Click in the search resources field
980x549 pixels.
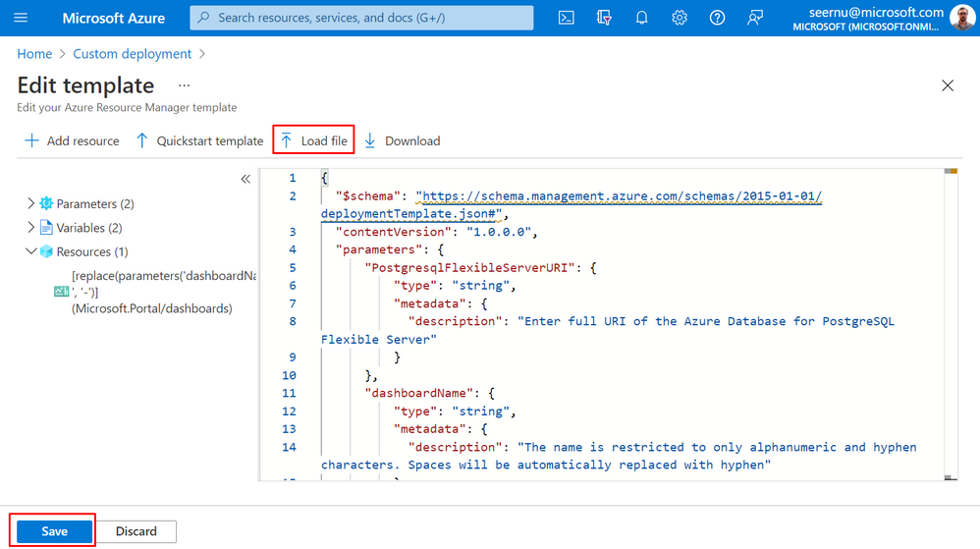click(362, 18)
